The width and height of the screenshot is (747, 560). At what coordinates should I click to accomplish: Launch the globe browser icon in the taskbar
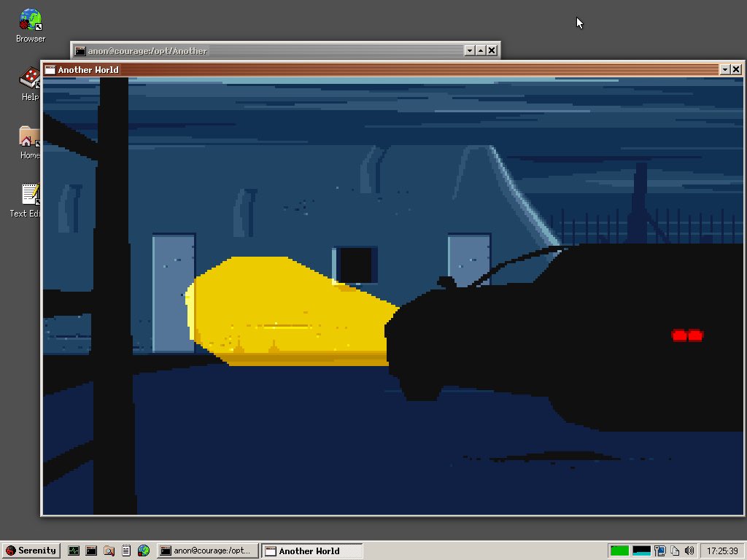tap(144, 551)
